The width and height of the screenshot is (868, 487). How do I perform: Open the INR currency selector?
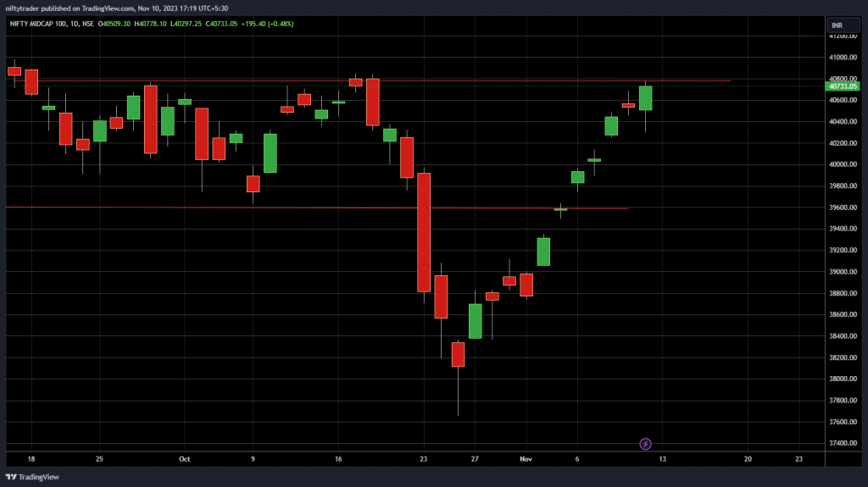pos(843,25)
